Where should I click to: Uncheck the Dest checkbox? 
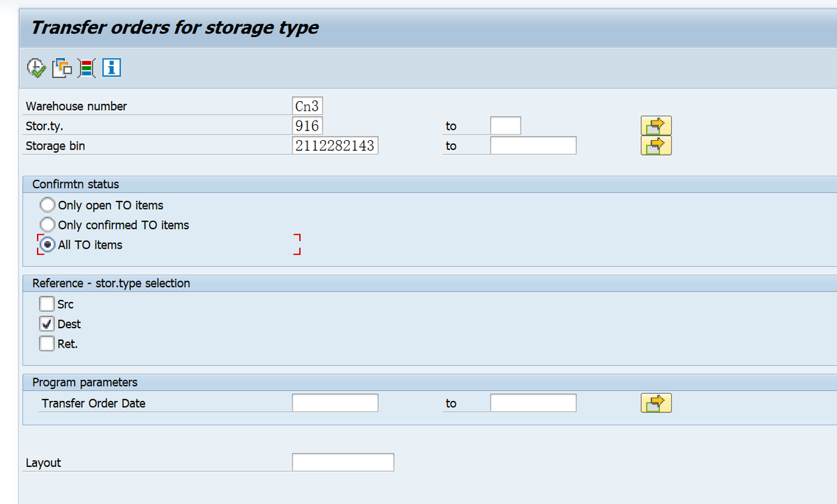tap(47, 324)
